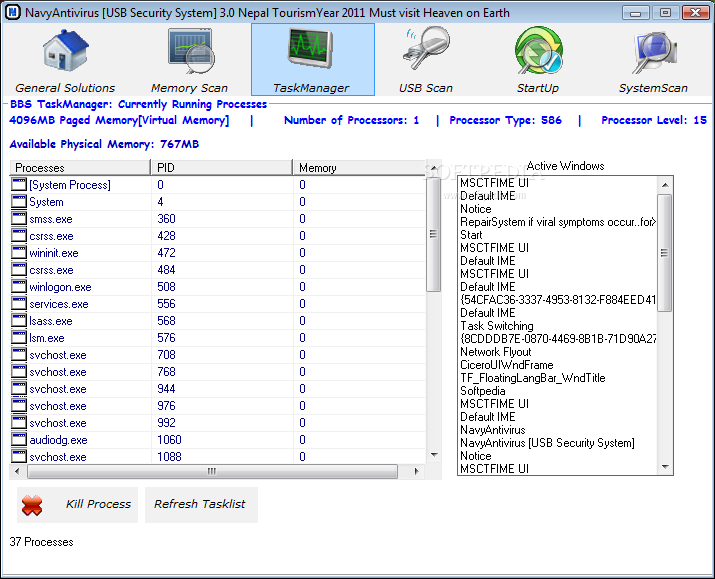Open the USB Scan drive icon
The height and width of the screenshot is (579, 715).
pos(426,48)
